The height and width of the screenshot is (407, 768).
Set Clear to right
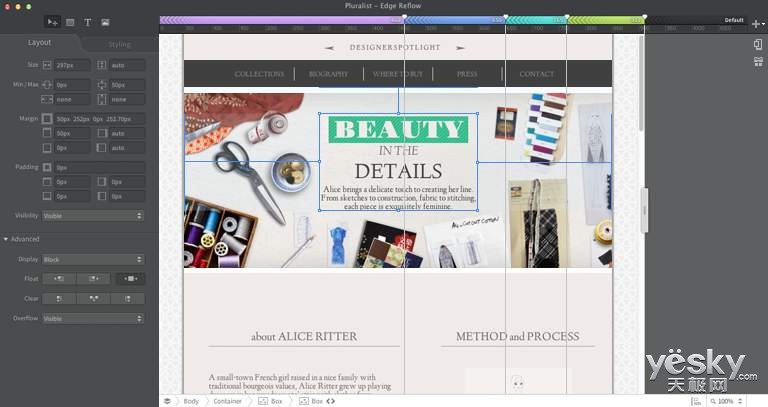[x=128, y=298]
